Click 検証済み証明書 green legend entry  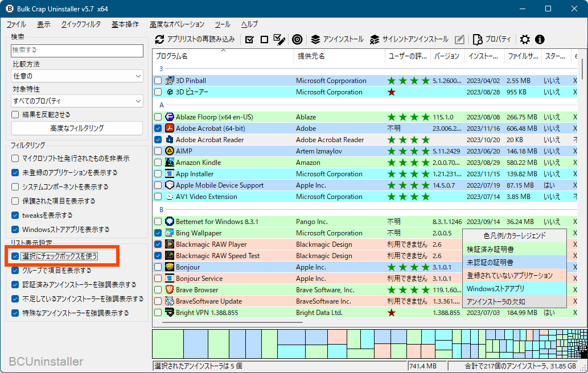514,249
